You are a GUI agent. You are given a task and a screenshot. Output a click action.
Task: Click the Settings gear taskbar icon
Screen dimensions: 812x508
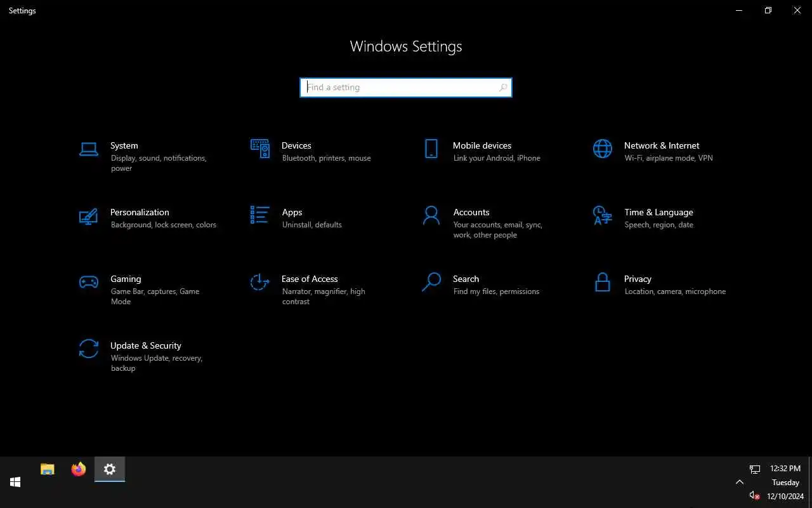point(110,469)
